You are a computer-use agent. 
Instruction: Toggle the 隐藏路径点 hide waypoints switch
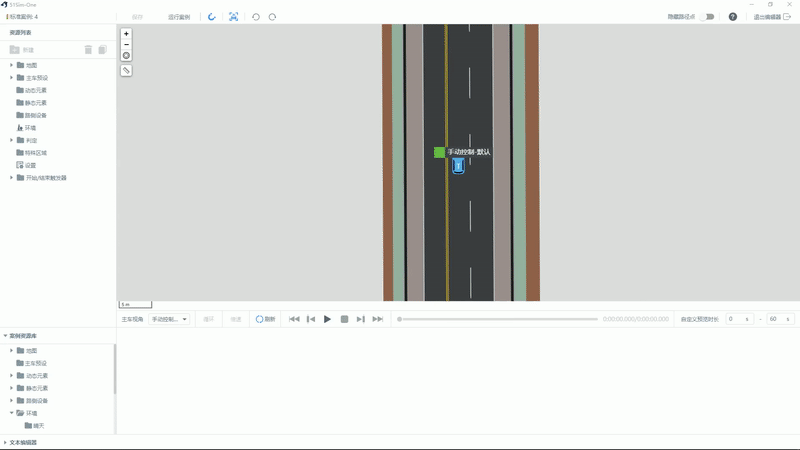[x=707, y=17]
